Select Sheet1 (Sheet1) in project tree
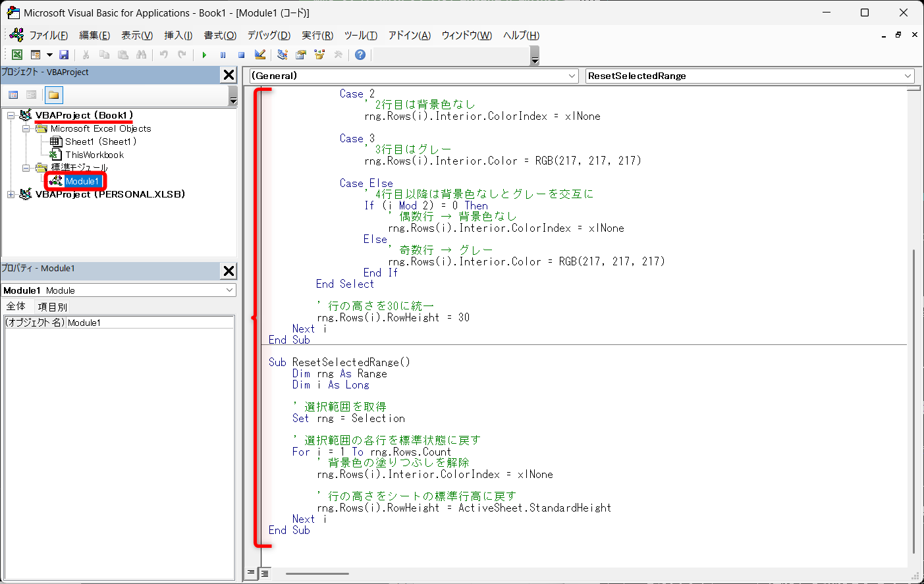The width and height of the screenshot is (924, 584). click(101, 142)
